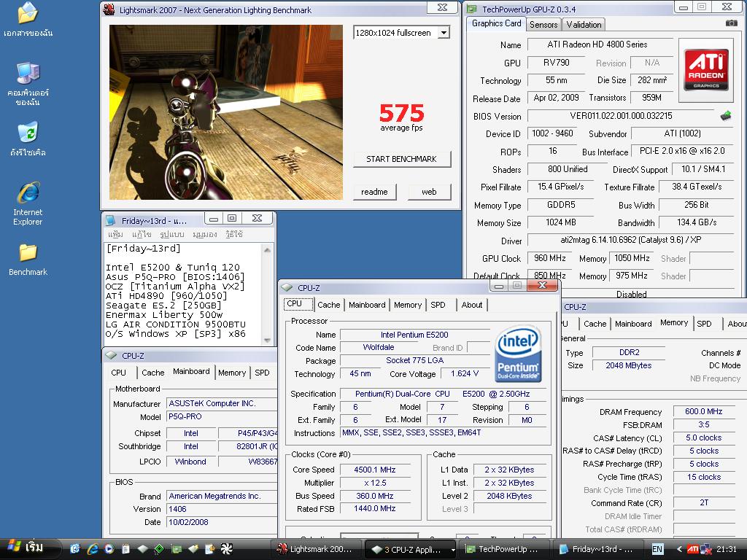
Task: Launch Windows Media Player from the quick launch bar
Action: 109,549
